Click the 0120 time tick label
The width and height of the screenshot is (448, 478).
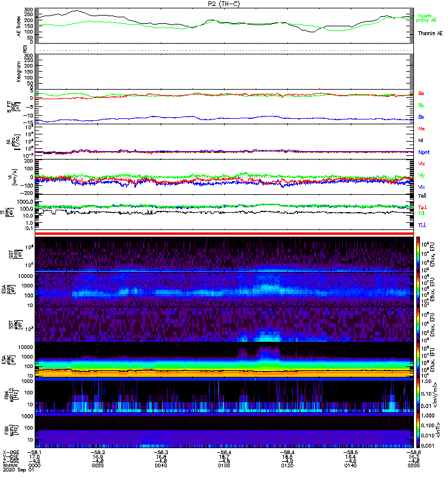point(287,465)
